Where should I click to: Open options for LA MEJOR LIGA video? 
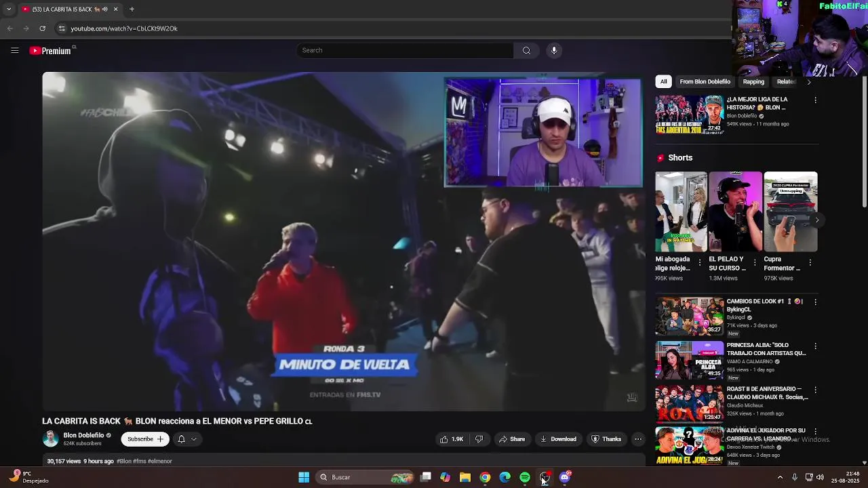click(x=815, y=100)
